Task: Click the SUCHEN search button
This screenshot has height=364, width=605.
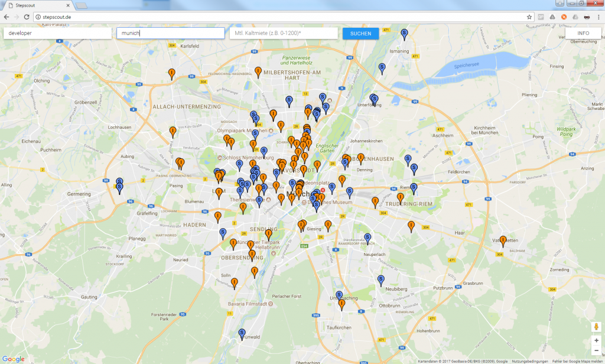Action: [x=361, y=34]
